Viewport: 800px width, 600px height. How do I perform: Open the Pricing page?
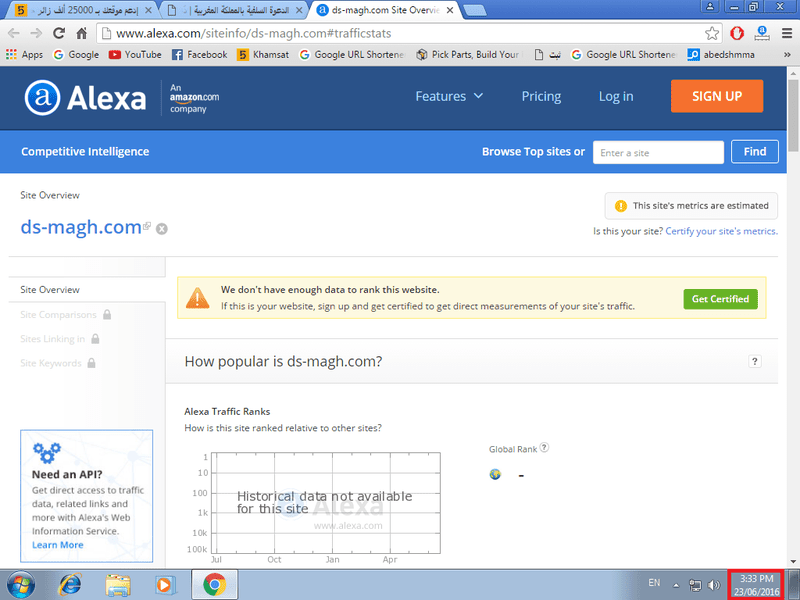tap(541, 96)
